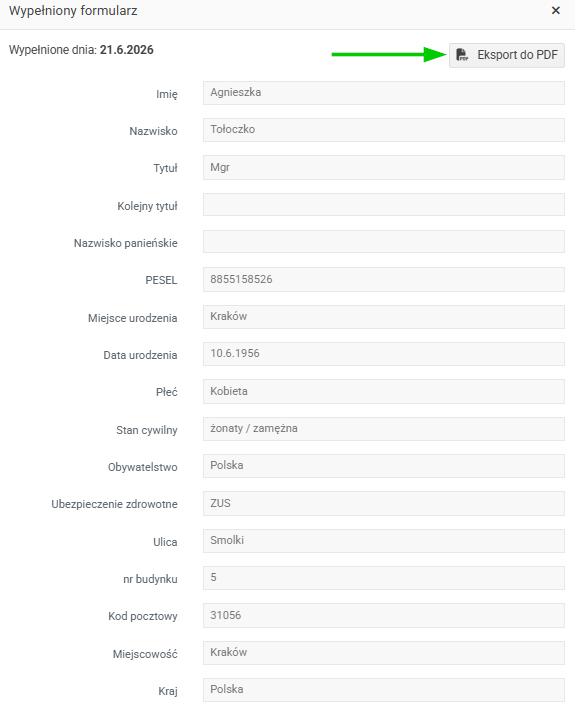Click the Data urodzenia field
This screenshot has width=575, height=711.
tap(384, 354)
